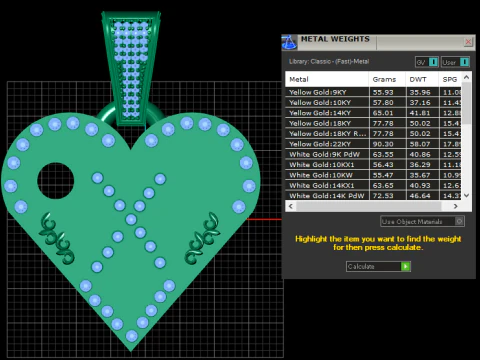Click the 40.86 DWT value

[x=420, y=154]
